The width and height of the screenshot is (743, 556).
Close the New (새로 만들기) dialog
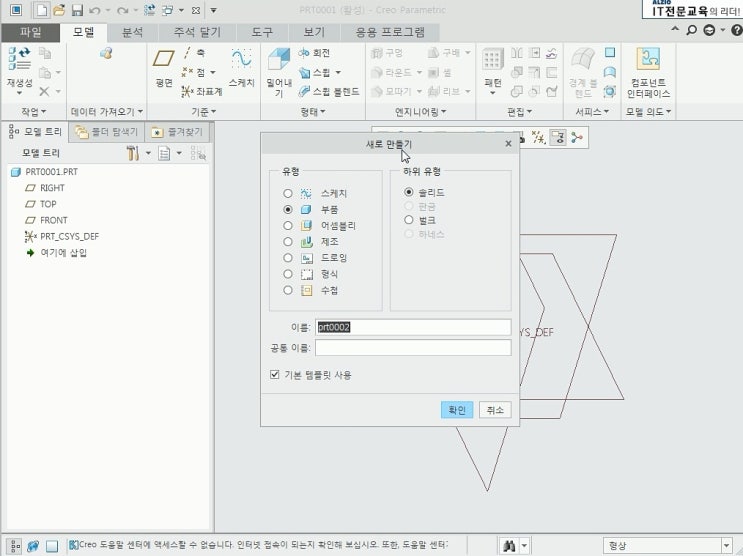(x=508, y=144)
